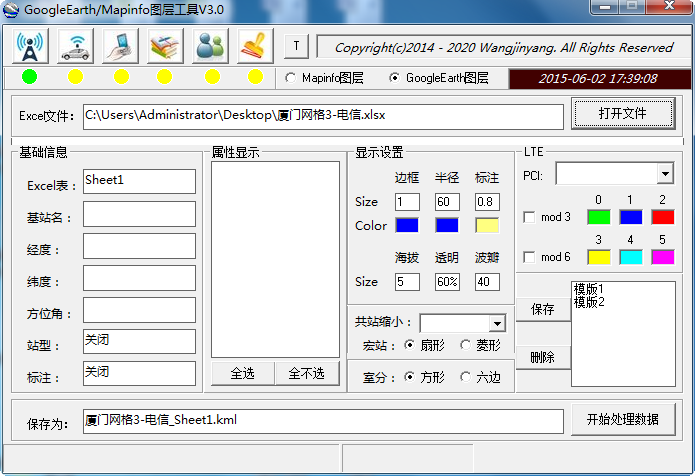Image resolution: width=695 pixels, height=476 pixels.
Task: Click the 经度 input field
Action: coord(139,246)
